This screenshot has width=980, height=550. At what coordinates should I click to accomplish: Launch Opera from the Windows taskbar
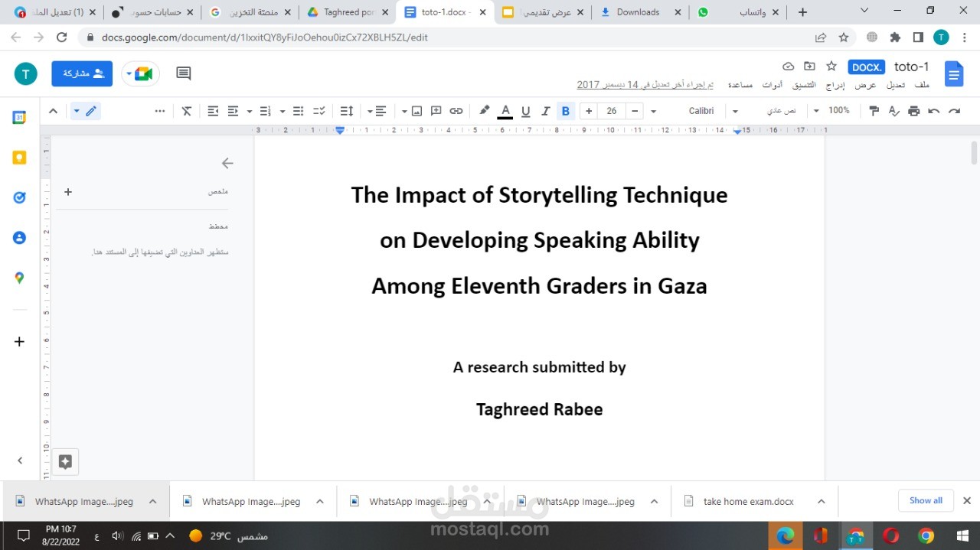pos(890,535)
